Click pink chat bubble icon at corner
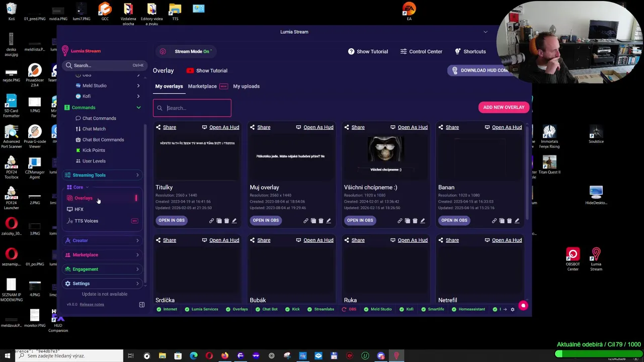Screen dimensions: 644x362 tap(523, 306)
